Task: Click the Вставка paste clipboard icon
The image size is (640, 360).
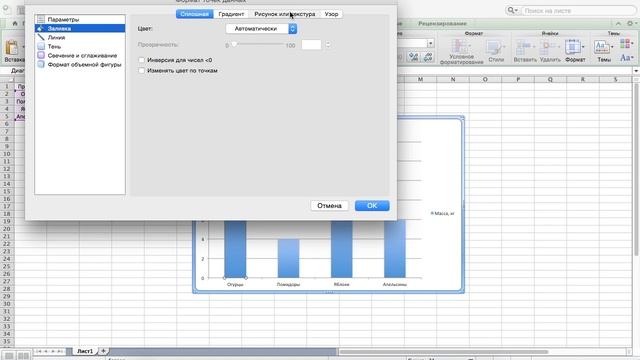Action: tap(12, 47)
